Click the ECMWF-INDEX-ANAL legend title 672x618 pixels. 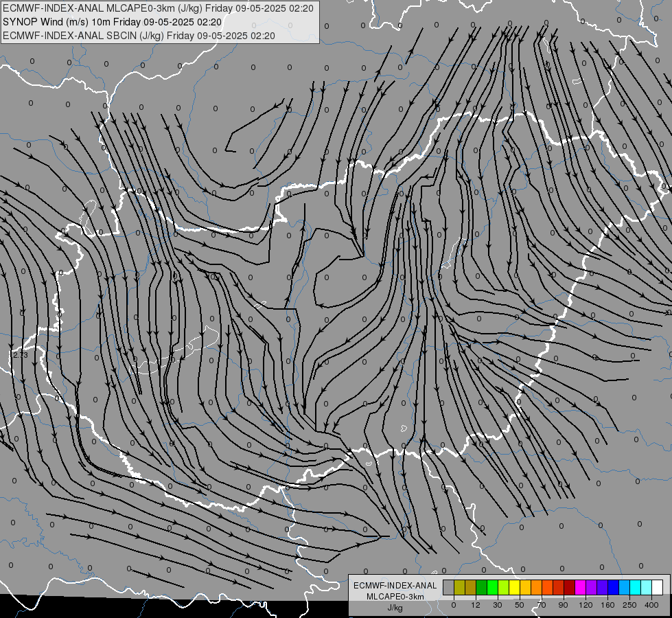[395, 586]
